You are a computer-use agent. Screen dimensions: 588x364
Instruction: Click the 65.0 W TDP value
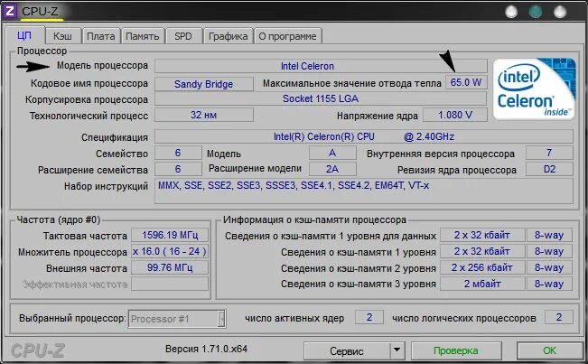coord(466,82)
